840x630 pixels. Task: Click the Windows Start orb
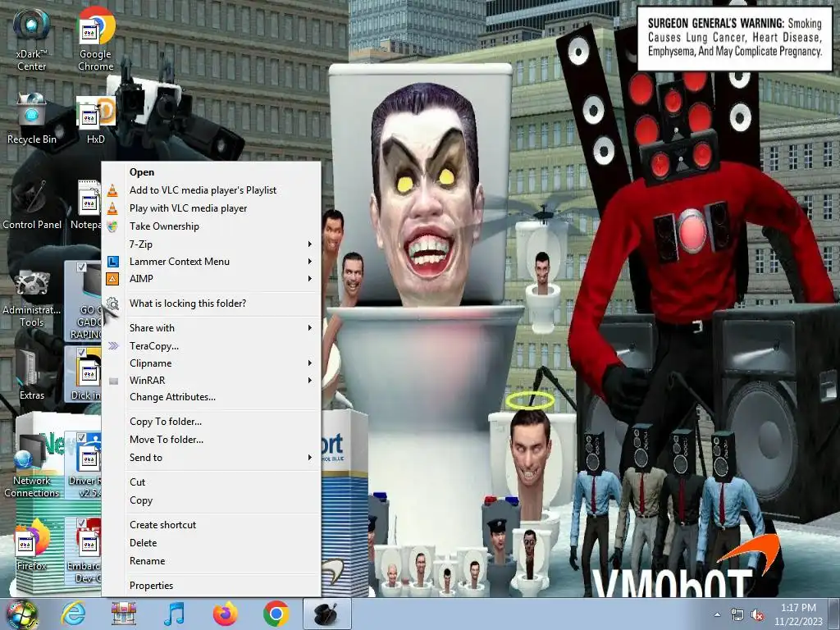coord(22,614)
